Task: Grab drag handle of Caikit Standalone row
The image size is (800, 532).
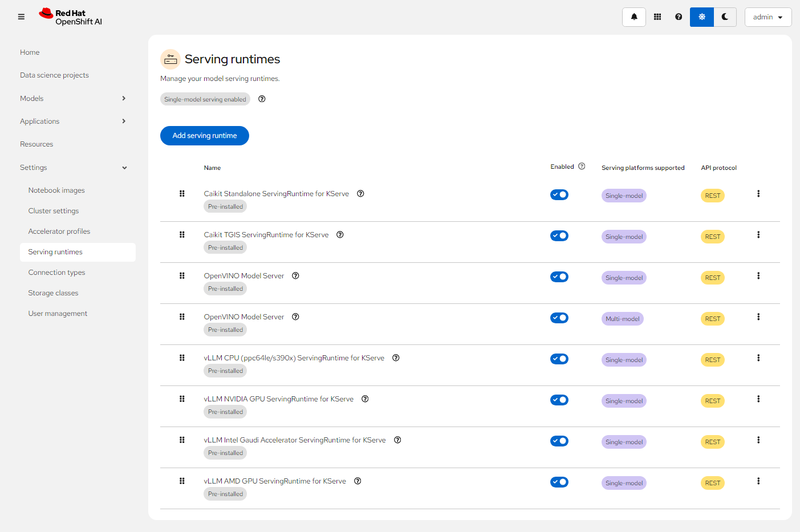Action: click(x=182, y=193)
